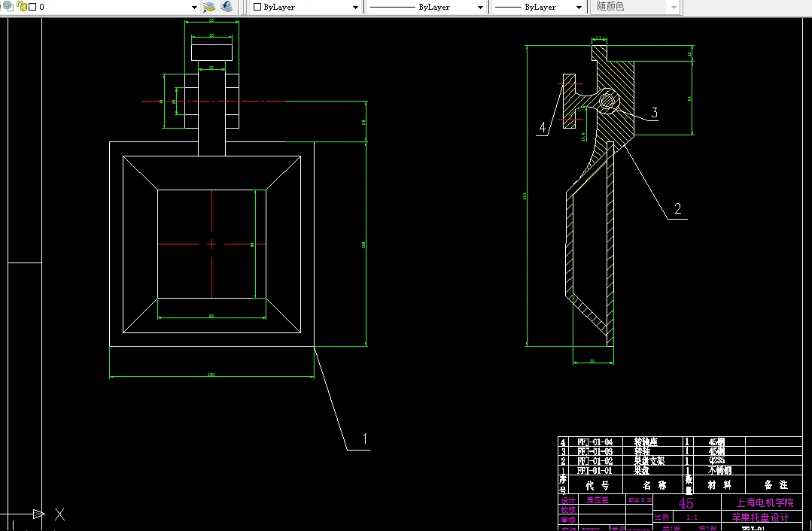812x531 pixels.
Task: Select part balloon number 3 label
Action: click(654, 112)
